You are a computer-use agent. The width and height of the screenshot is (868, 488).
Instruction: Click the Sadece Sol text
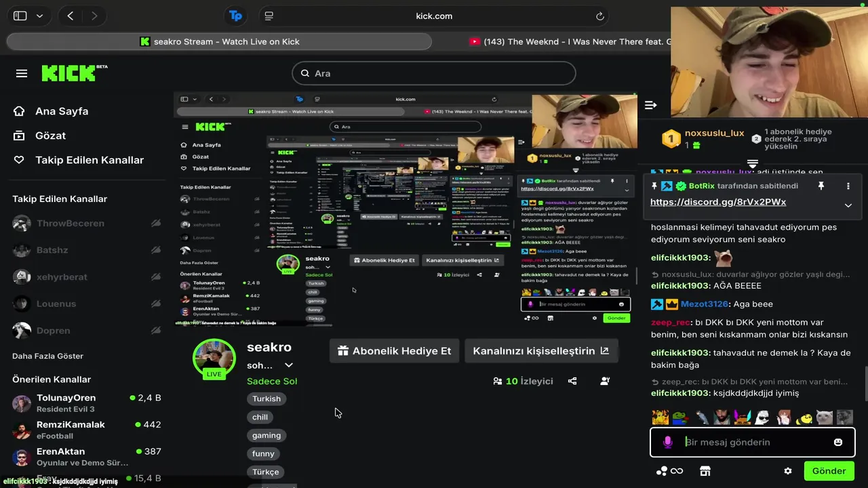272,381
